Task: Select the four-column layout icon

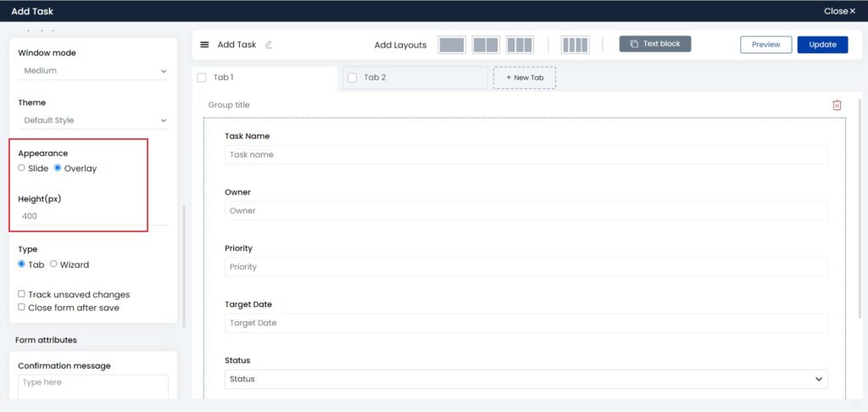Action: coord(575,45)
